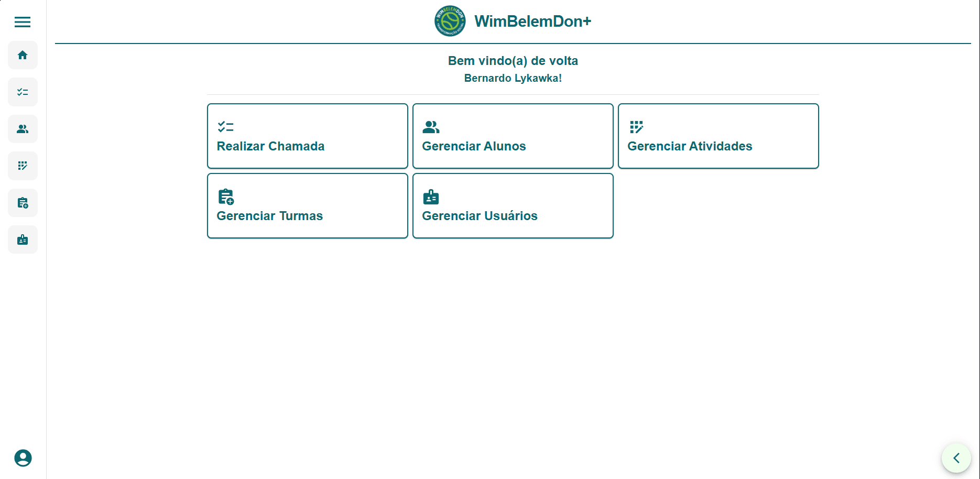980x479 pixels.
Task: Click the grid-pencil icon inside the Gerenciar Atividades card
Action: 636,127
